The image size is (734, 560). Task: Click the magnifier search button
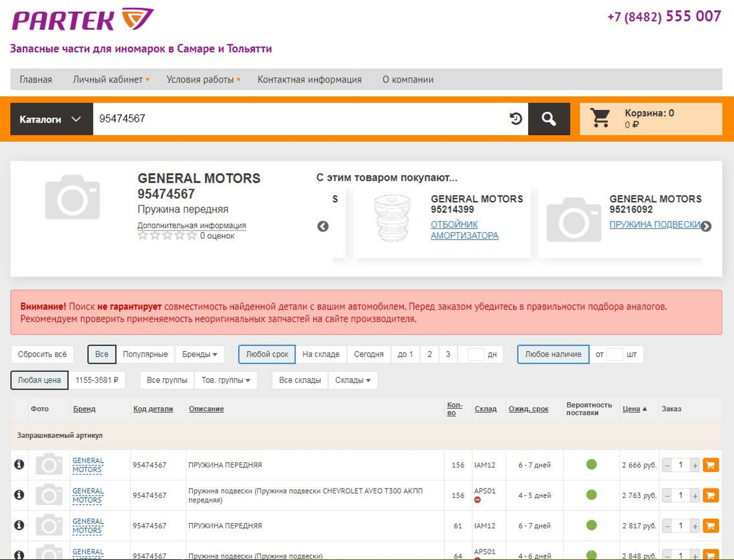(549, 119)
